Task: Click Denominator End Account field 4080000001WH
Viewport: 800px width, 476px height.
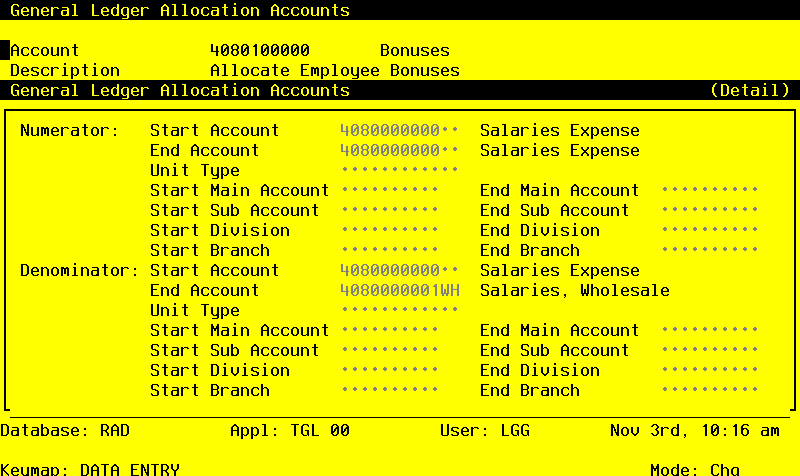Action: (x=399, y=290)
